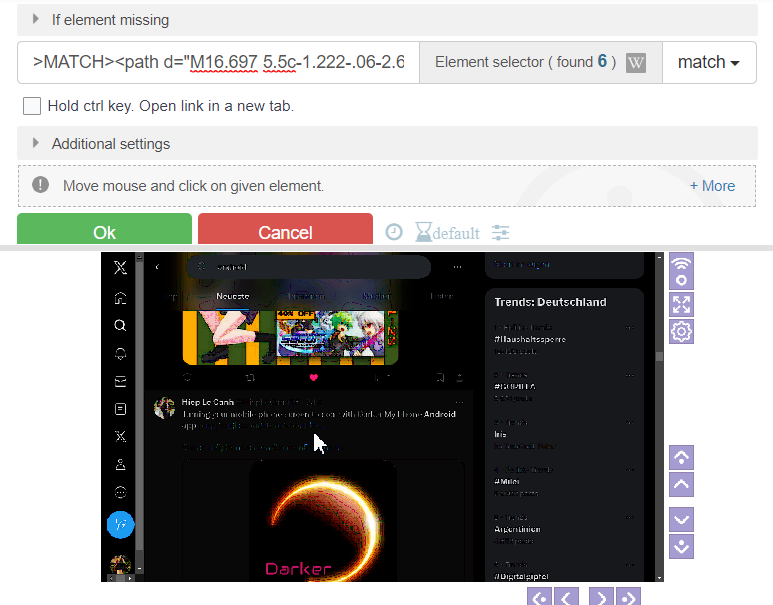Open the match selector type dropdown
Viewport: 773px width, 605px height.
(709, 63)
